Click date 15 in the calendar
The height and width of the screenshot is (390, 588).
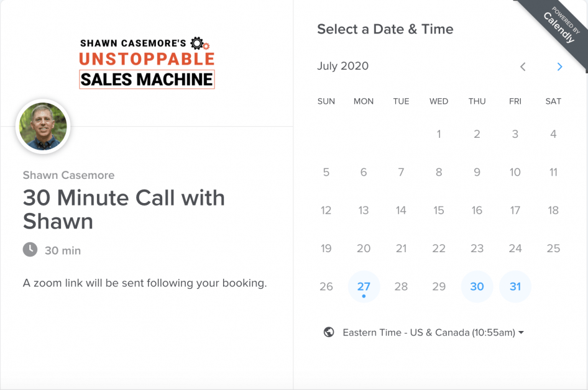coord(439,211)
